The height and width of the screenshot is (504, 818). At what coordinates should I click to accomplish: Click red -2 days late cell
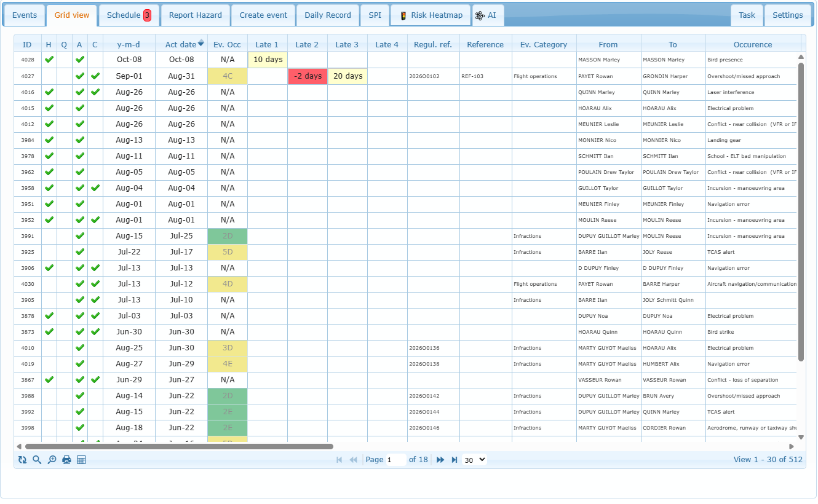click(308, 76)
